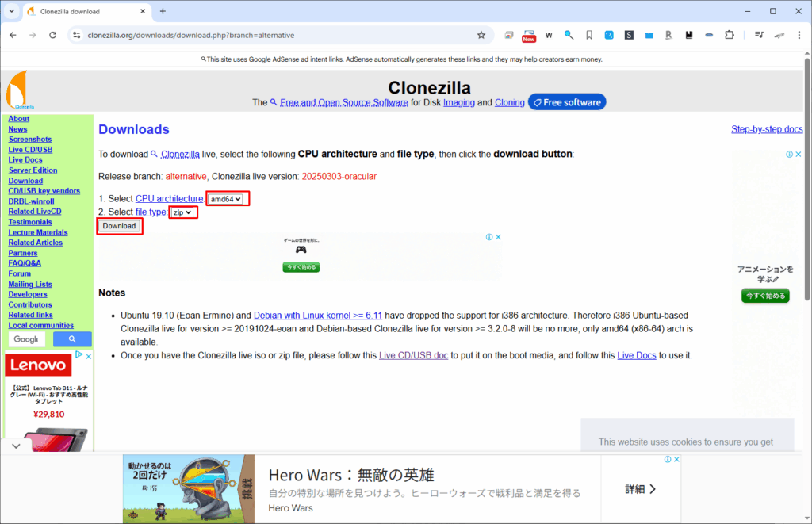Open the Live CD/USB sidebar link

pyautogui.click(x=30, y=150)
